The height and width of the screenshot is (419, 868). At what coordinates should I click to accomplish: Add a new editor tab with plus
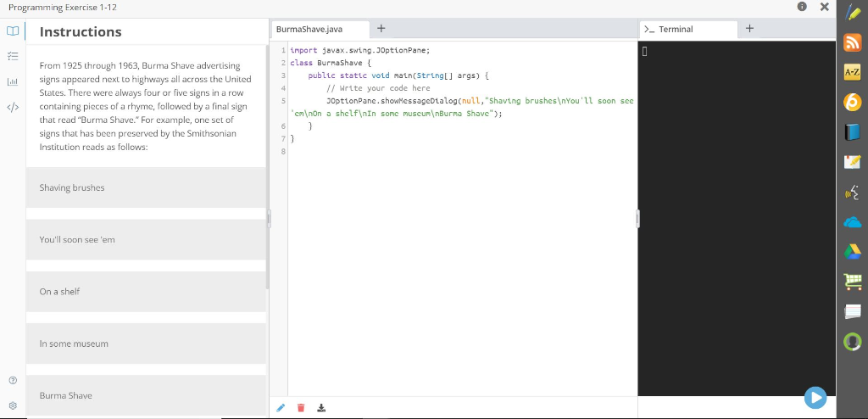381,29
